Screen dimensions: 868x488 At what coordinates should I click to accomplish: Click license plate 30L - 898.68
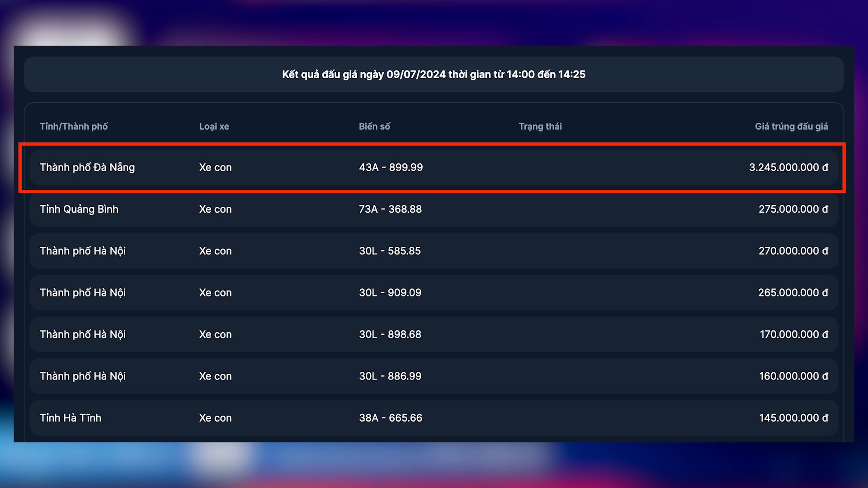pos(390,335)
